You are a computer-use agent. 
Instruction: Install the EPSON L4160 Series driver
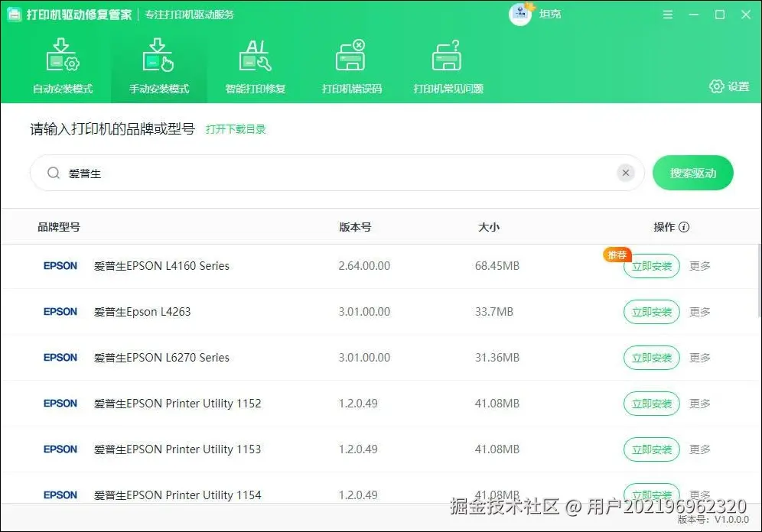[651, 266]
